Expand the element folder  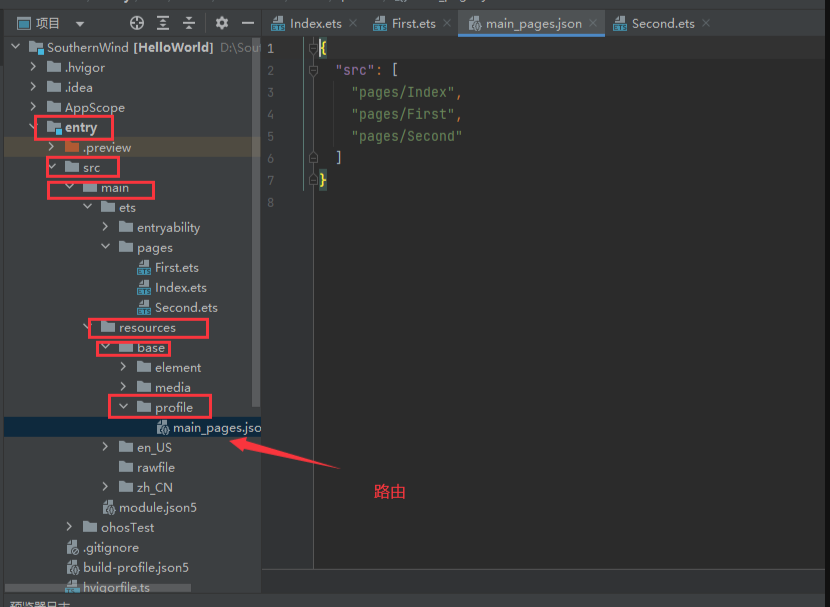[x=123, y=366]
